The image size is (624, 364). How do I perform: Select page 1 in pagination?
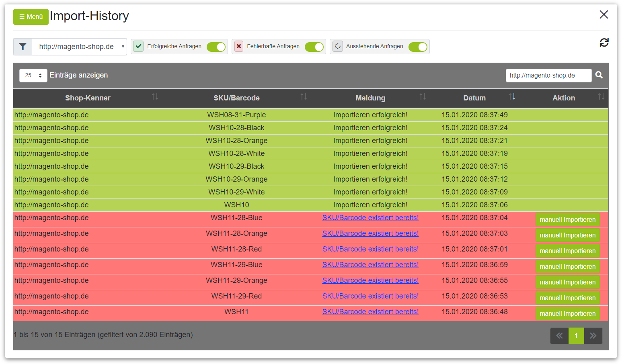(576, 336)
